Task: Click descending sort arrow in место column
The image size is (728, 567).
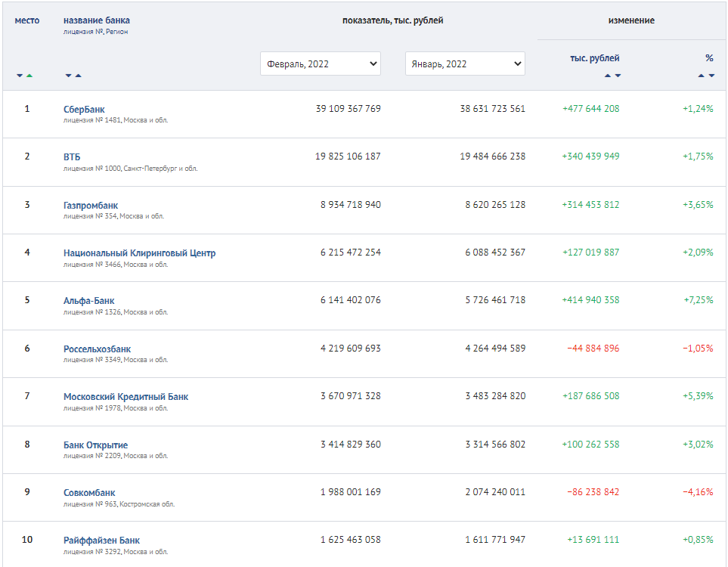Action: click(20, 76)
